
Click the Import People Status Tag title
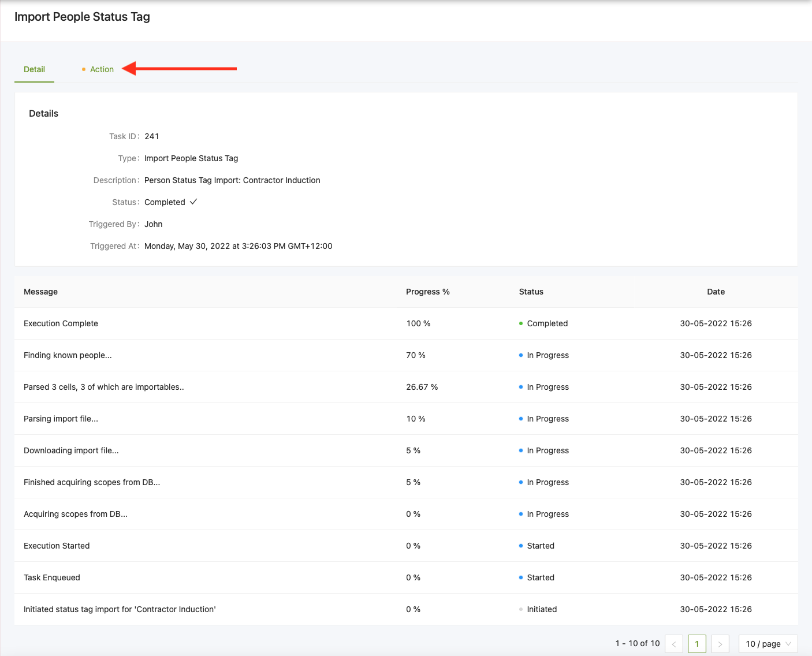[82, 17]
